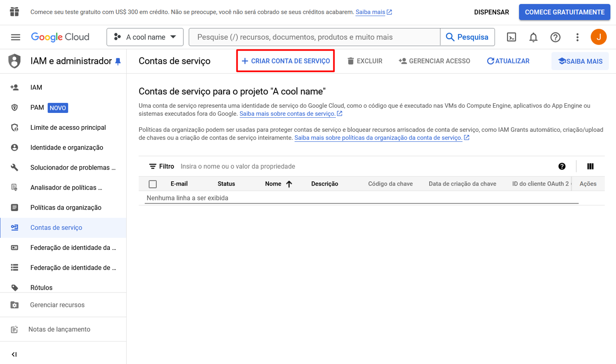Select Contas de serviço in sidebar
This screenshot has height=364, width=616.
point(63,228)
